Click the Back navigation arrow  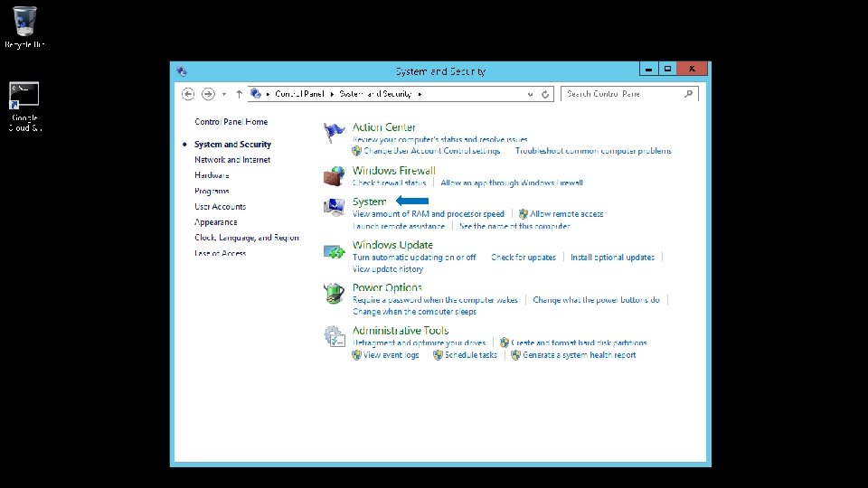click(188, 94)
